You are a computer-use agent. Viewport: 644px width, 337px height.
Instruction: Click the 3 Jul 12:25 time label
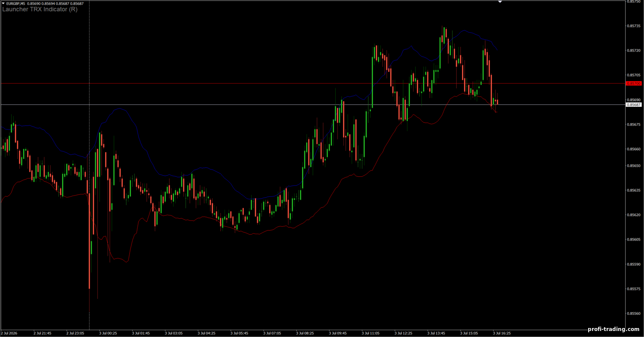click(404, 333)
